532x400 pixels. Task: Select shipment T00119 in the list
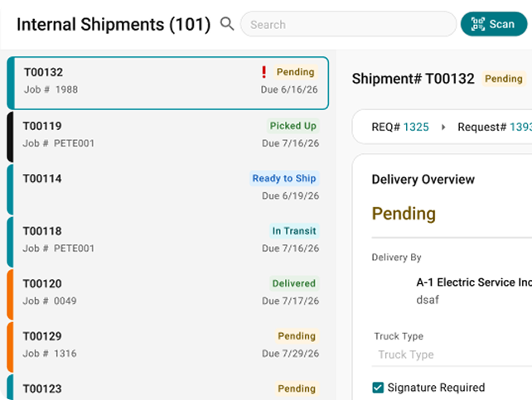pos(167,136)
